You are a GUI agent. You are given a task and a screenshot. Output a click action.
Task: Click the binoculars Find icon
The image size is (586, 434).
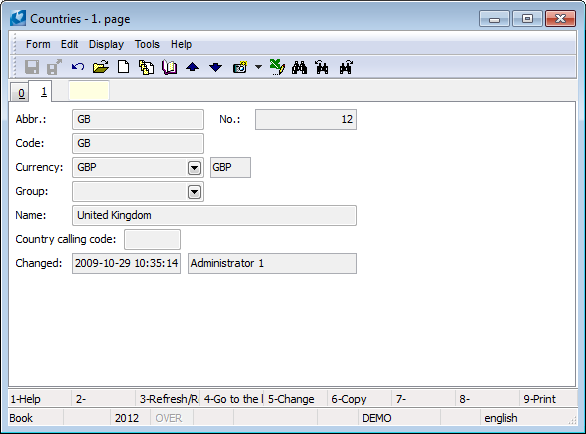(300, 67)
